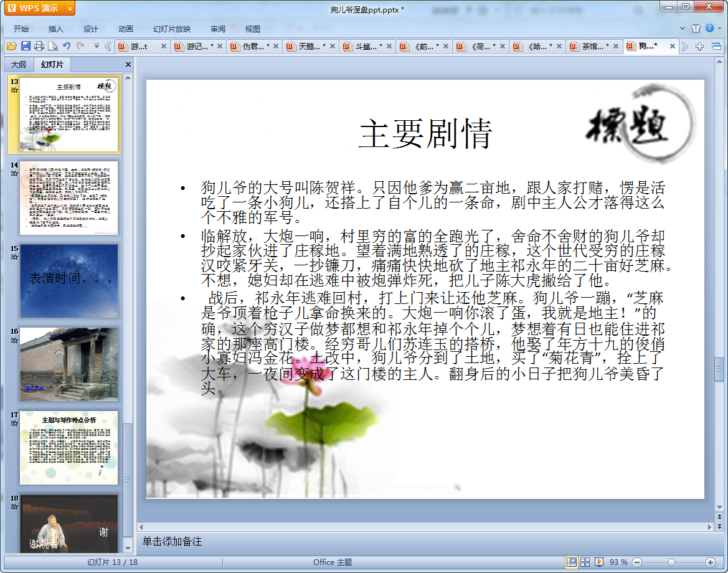
Task: Switch to the 大纲 outline tab
Action: (19, 65)
